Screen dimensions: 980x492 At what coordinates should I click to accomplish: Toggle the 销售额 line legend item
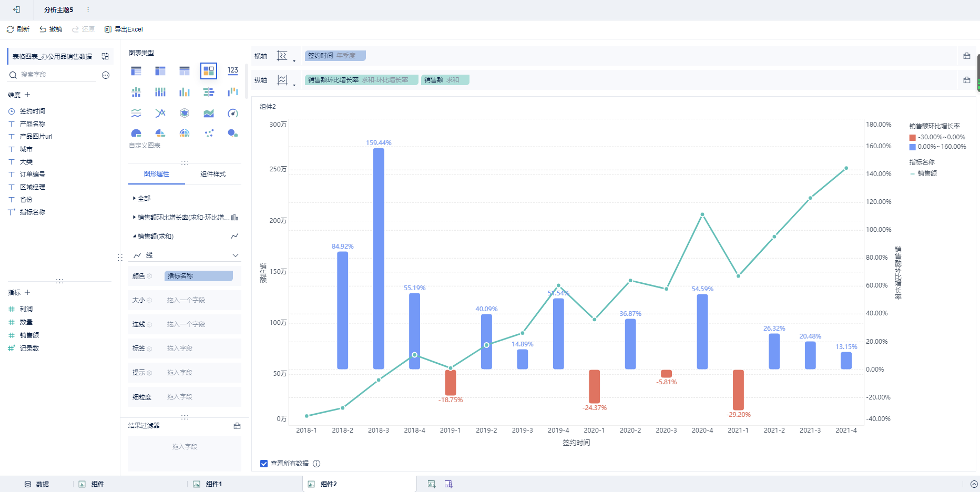tap(923, 173)
